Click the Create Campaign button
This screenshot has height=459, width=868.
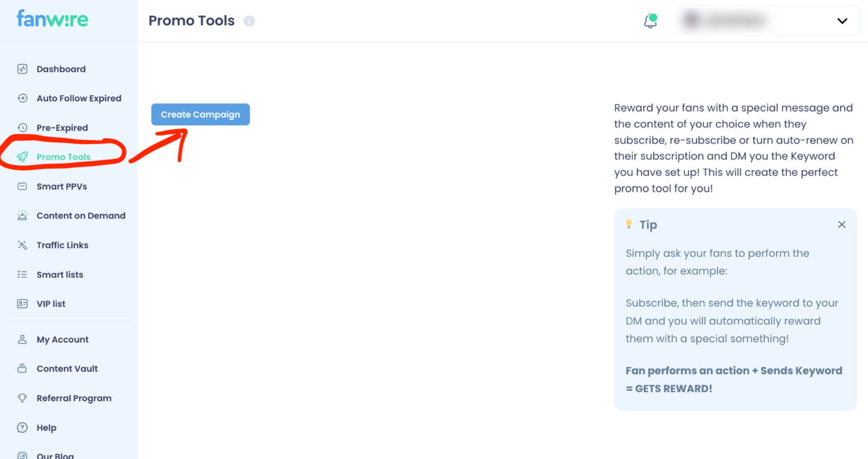(201, 115)
